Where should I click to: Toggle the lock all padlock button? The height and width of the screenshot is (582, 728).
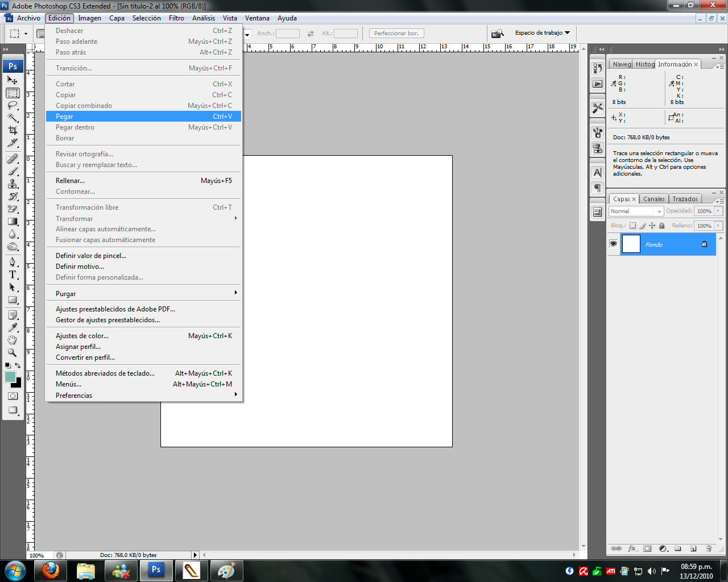(662, 226)
